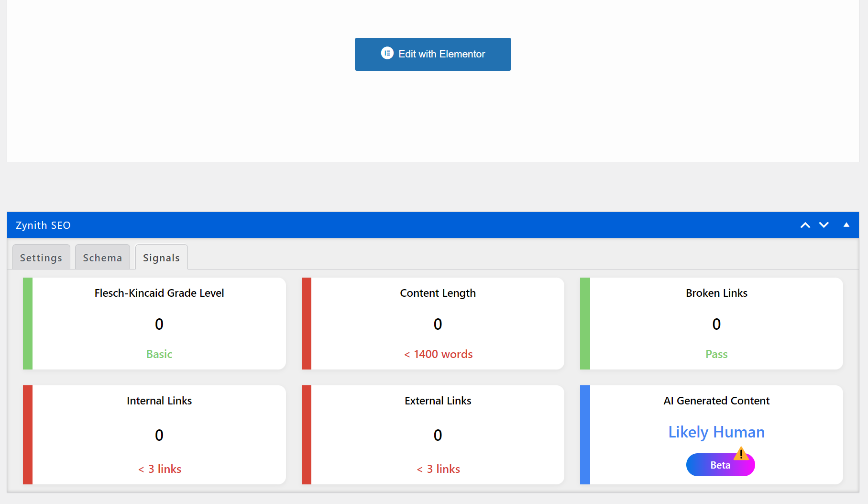Image resolution: width=868 pixels, height=504 pixels.
Task: Click the Flesch-Kincaid score value 0
Action: click(x=159, y=324)
